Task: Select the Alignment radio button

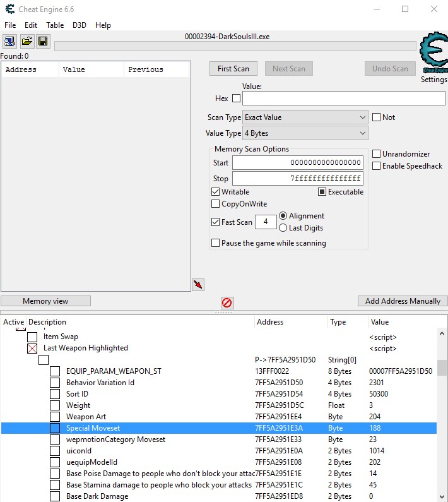Action: pos(283,216)
